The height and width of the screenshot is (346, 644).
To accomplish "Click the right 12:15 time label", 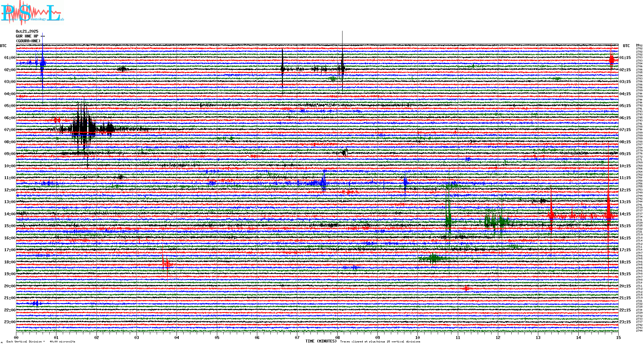I will 625,190.
